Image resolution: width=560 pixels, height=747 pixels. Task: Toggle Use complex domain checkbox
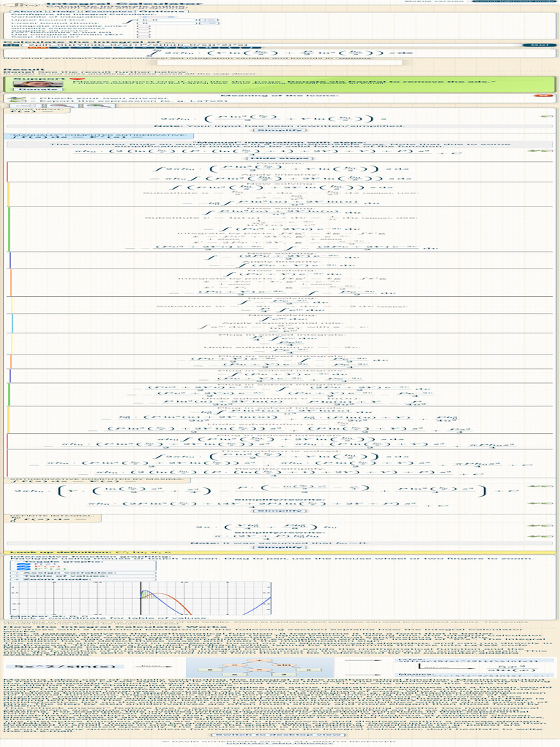(x=144, y=35)
